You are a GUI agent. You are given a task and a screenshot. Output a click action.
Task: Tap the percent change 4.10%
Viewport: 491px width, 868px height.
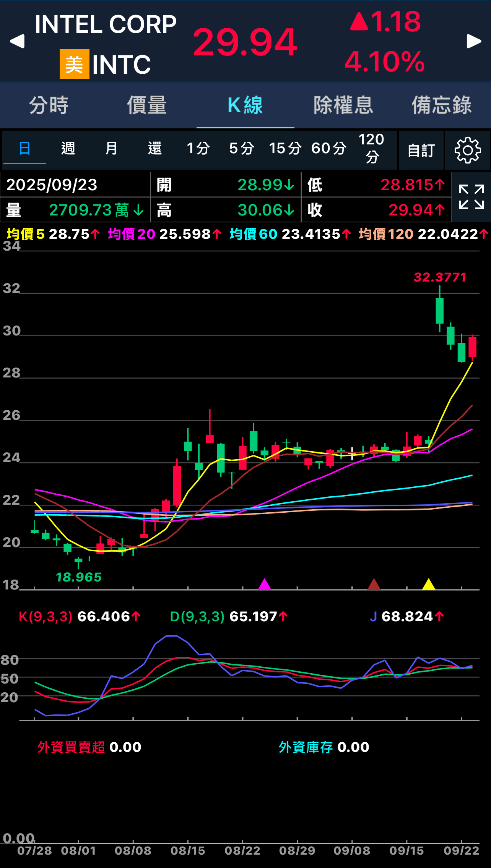[385, 61]
